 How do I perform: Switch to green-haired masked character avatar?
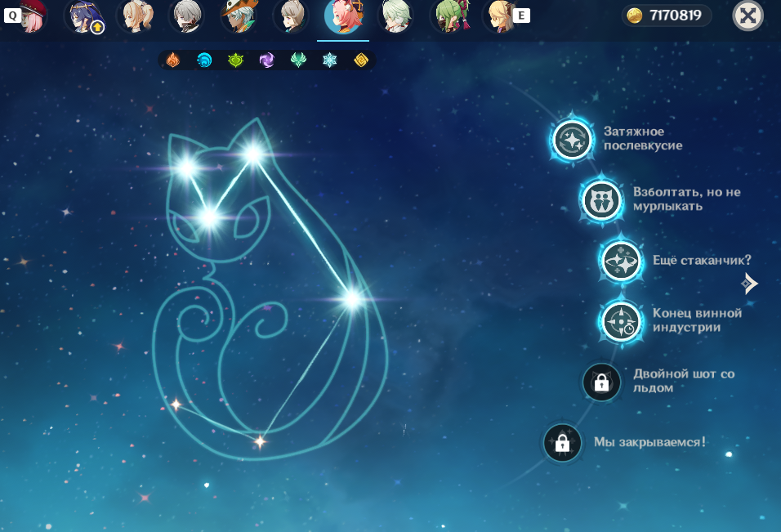(x=450, y=16)
